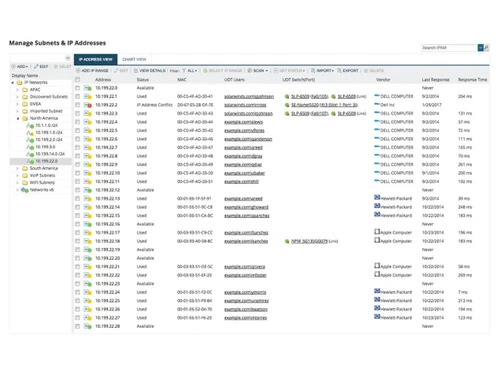Image resolution: width=500 pixels, height=375 pixels.
Task: Click status icon for address 10.199.22.0
Action: 88,88
